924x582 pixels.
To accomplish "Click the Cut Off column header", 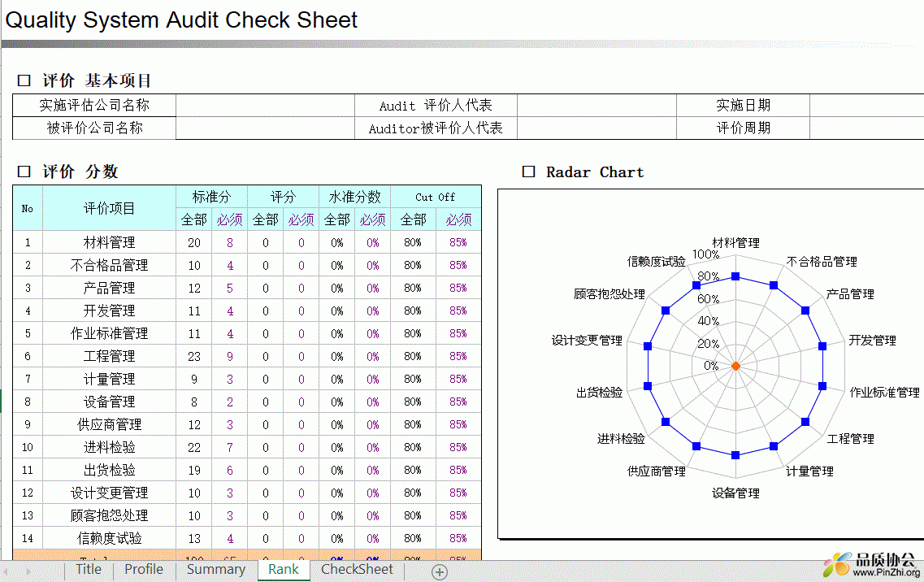I will [436, 197].
